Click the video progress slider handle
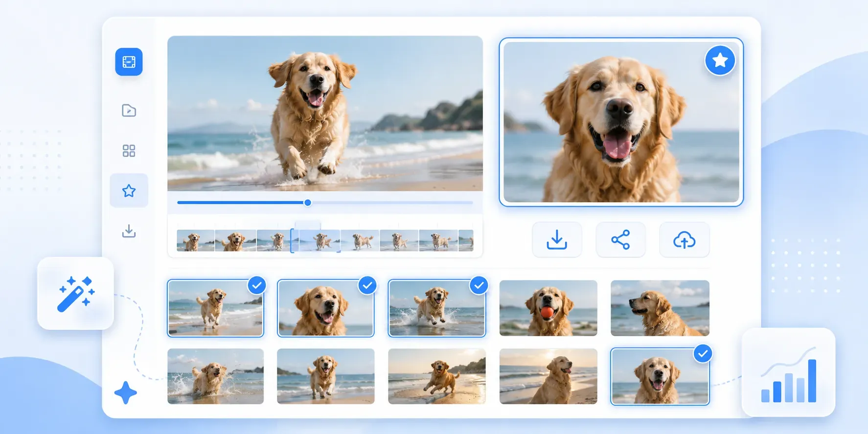 tap(308, 203)
